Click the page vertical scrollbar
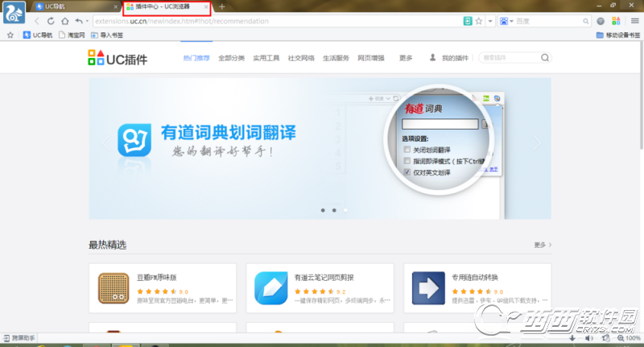This screenshot has height=347, width=644. coord(641,95)
